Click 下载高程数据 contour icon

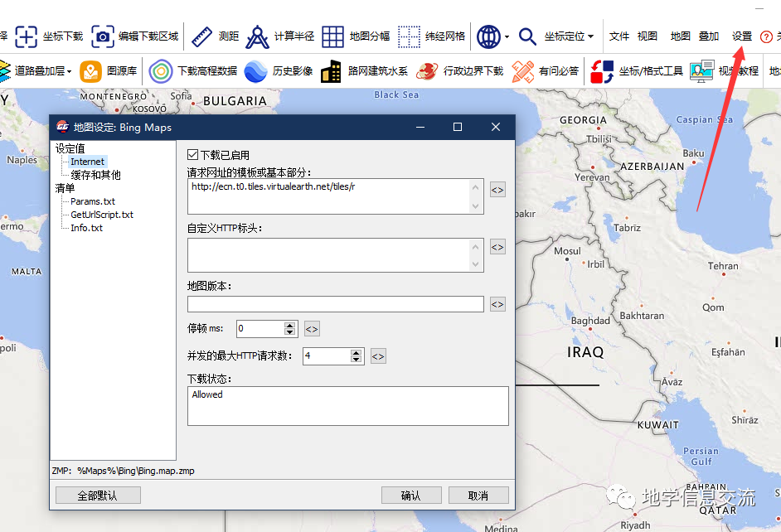160,71
